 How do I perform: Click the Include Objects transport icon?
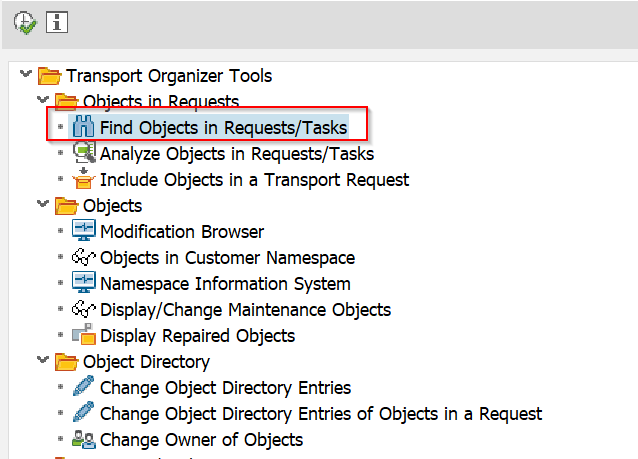point(84,180)
